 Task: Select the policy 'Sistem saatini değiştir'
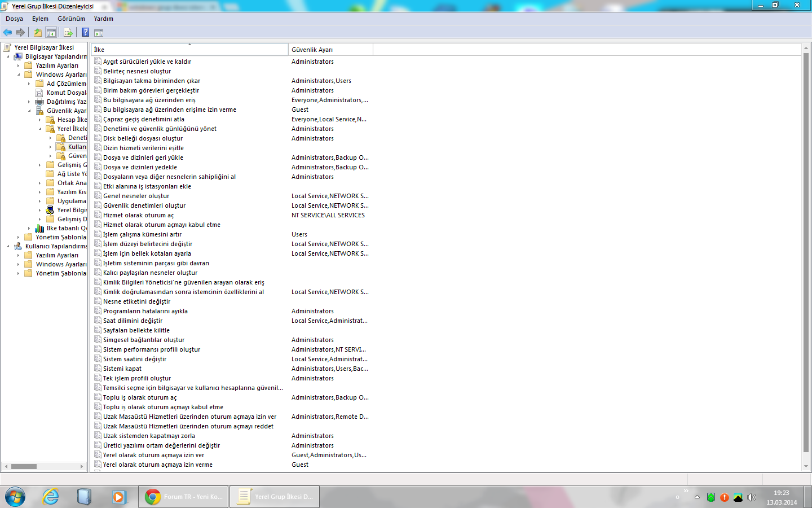tap(135, 359)
